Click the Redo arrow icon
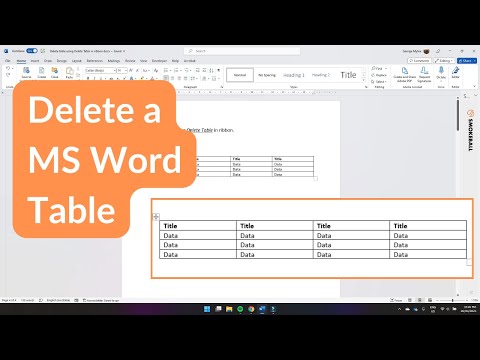480x360 pixels. (x=8, y=75)
